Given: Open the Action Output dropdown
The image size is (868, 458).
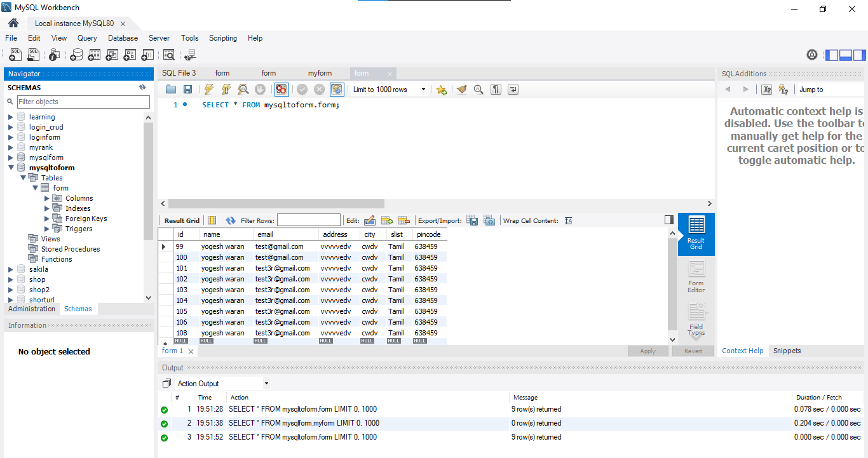Looking at the screenshot, I should [223, 384].
